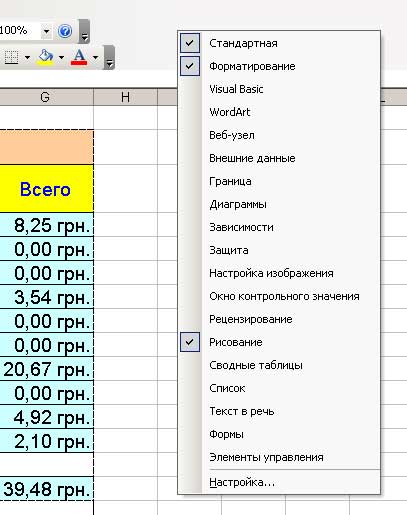This screenshot has width=407, height=515.
Task: Expand the Borders dropdown arrow
Action: (27, 57)
